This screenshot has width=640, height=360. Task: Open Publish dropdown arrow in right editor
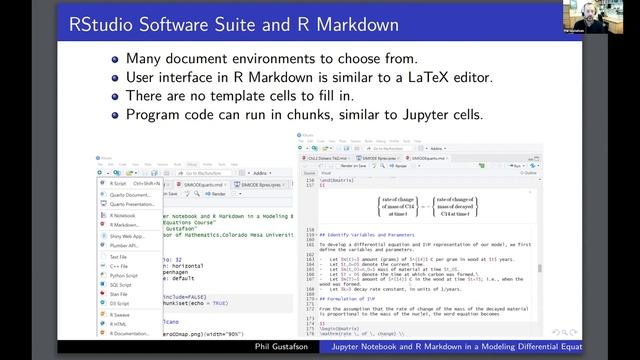point(538,166)
